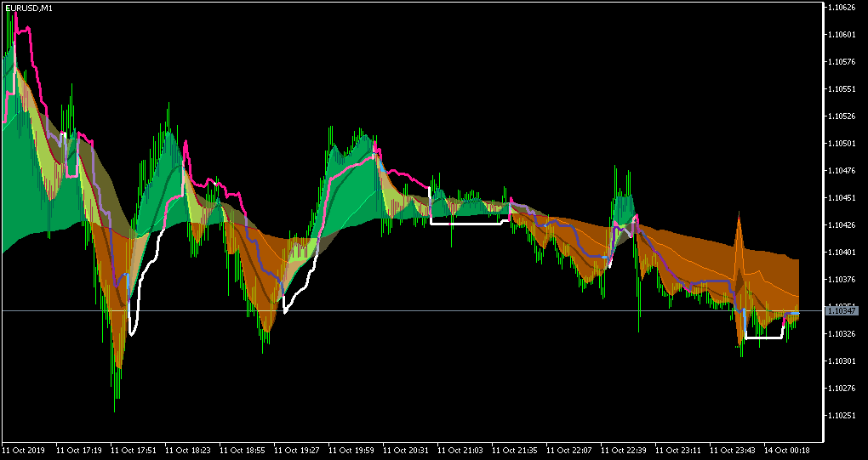Select price level 1.10551 on the scale

(842, 89)
